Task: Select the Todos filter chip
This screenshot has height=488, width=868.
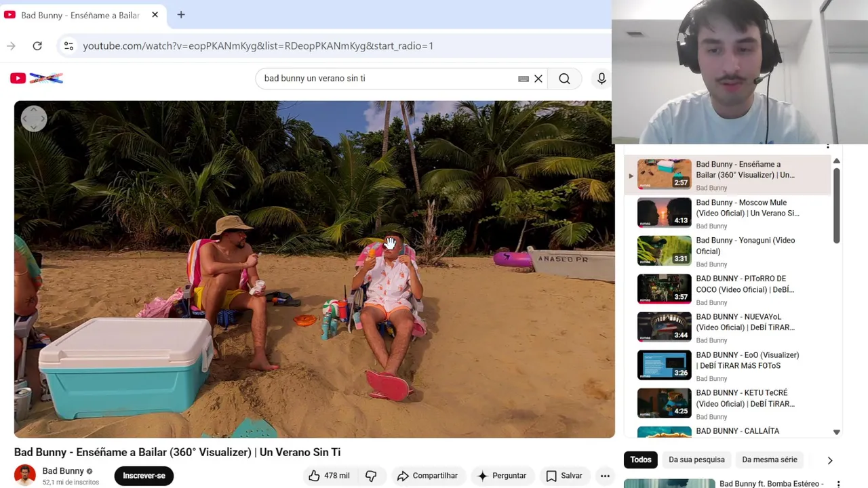Action: click(x=641, y=460)
